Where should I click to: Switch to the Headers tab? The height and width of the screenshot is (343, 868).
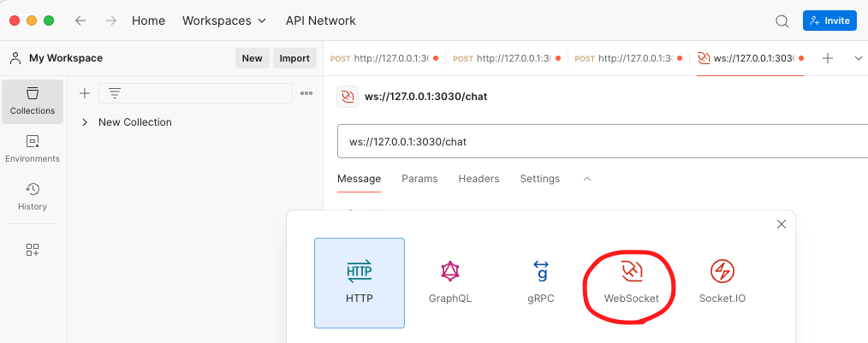click(479, 179)
